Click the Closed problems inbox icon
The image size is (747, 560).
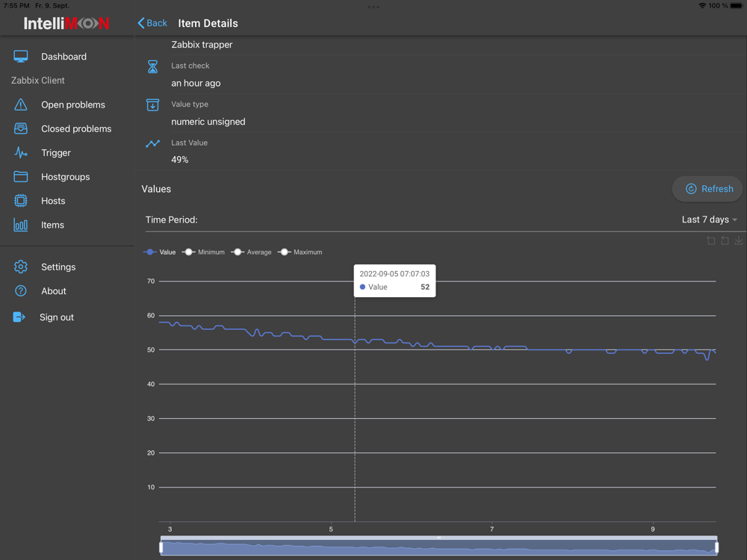pyautogui.click(x=20, y=128)
